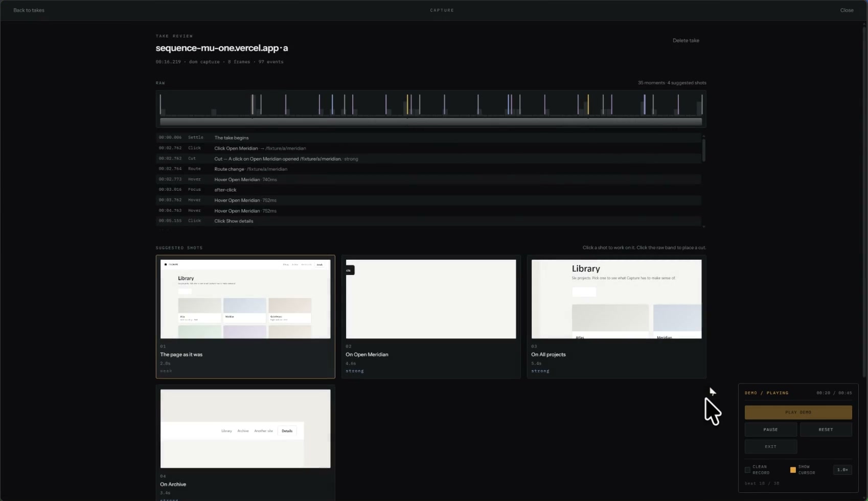Select the 'Click Show details' event row
This screenshot has width=868, height=501.
(428, 221)
